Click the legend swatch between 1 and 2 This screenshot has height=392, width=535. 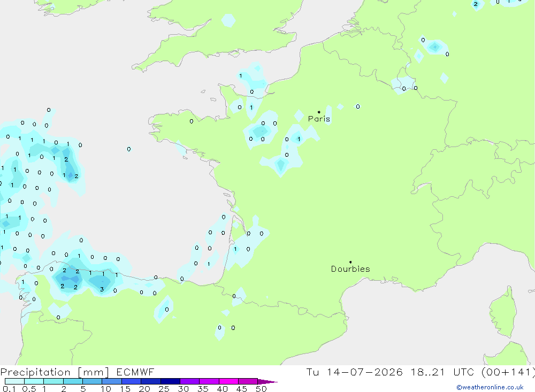point(53,381)
